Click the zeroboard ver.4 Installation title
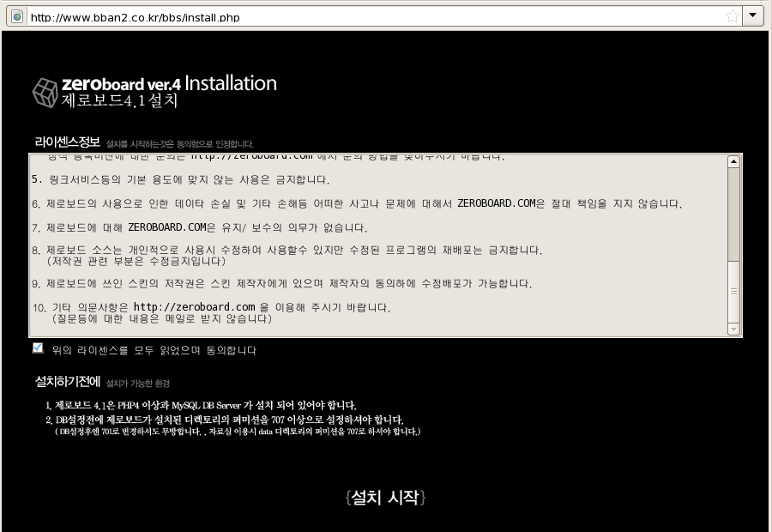 pos(169,83)
